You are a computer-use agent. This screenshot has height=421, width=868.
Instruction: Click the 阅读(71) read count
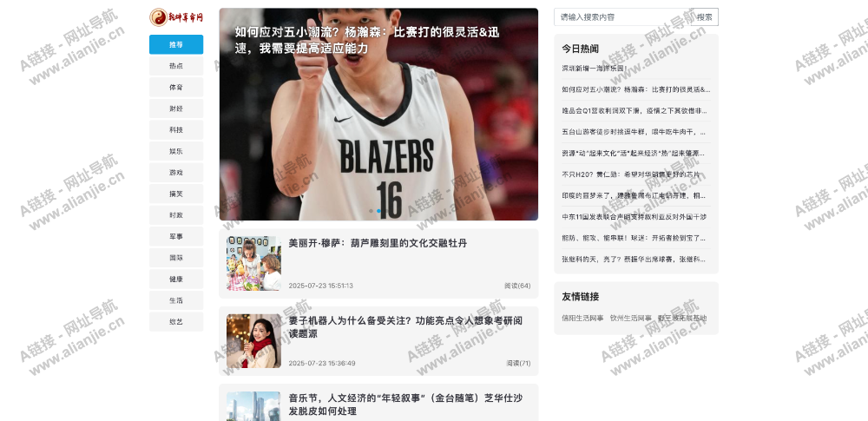(x=518, y=364)
